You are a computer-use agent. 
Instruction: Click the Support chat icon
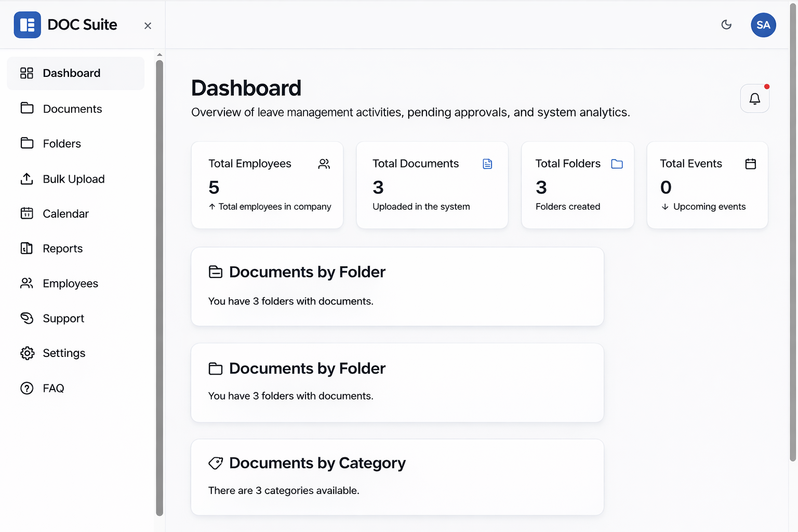click(x=27, y=318)
